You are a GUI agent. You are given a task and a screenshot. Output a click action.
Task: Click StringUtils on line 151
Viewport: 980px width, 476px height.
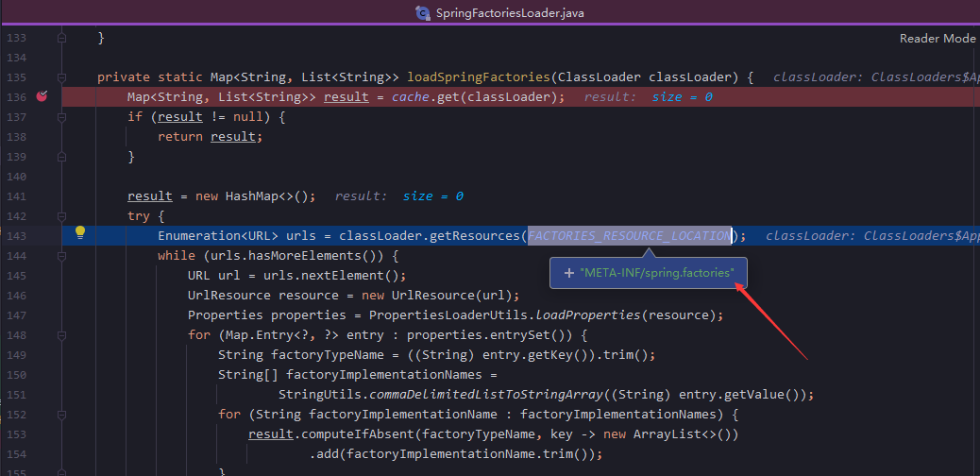(320, 395)
